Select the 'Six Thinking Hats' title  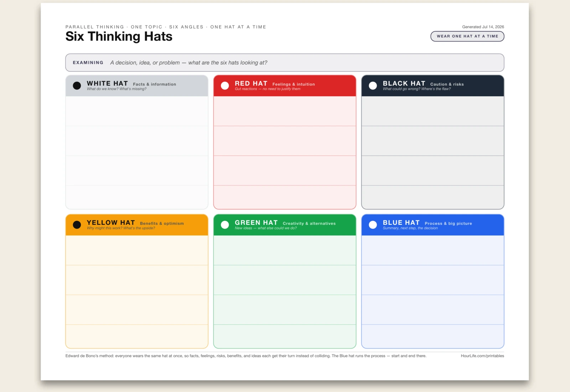pyautogui.click(x=119, y=36)
